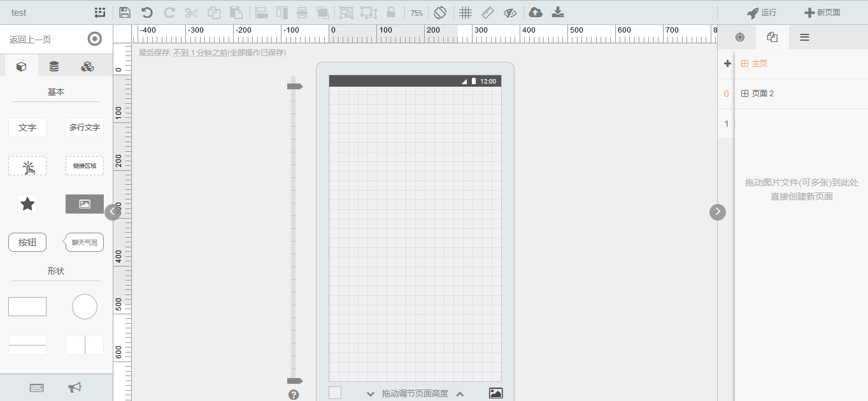Click the distribute/center align icon
The height and width of the screenshot is (401, 868).
click(302, 13)
